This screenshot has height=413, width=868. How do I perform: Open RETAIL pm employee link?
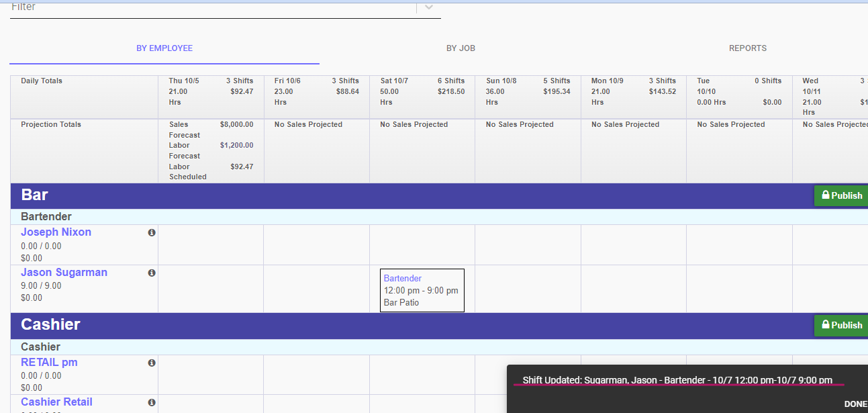[x=49, y=363]
